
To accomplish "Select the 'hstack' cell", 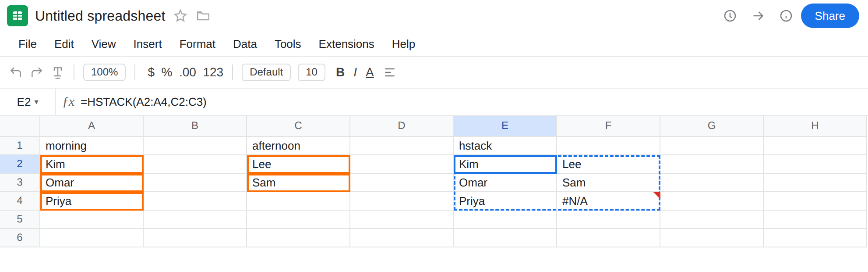I will (505, 146).
